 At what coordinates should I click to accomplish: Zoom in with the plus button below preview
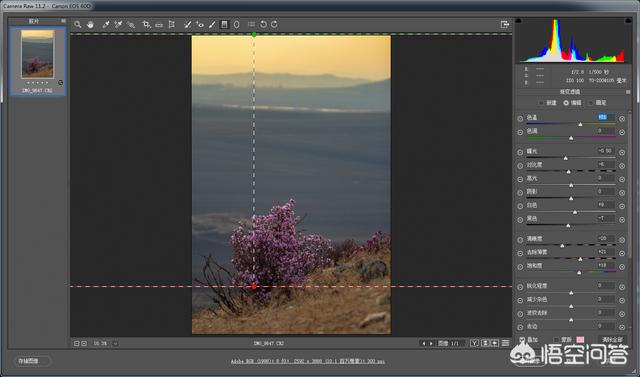[84, 344]
